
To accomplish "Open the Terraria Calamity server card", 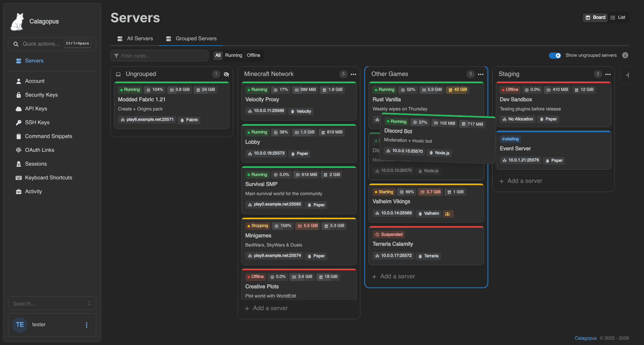I will (426, 246).
